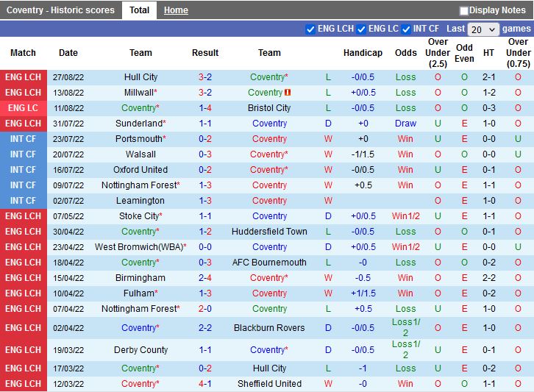Open the Last 20 games dropdown
Viewport: 534px width, 392px height.
[x=483, y=29]
